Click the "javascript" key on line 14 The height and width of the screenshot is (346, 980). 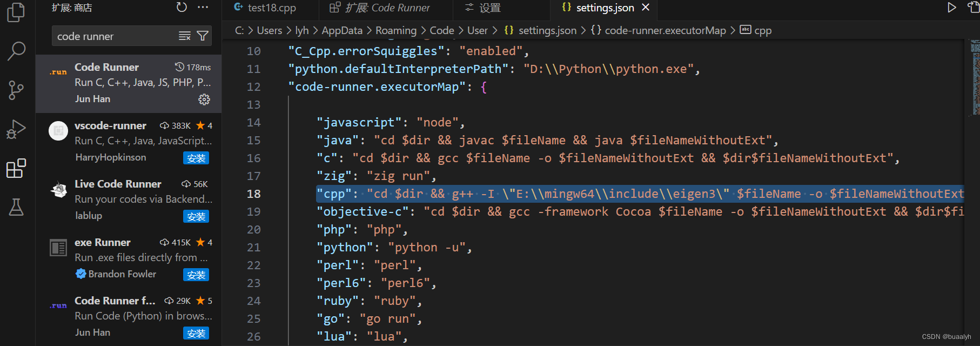(359, 122)
